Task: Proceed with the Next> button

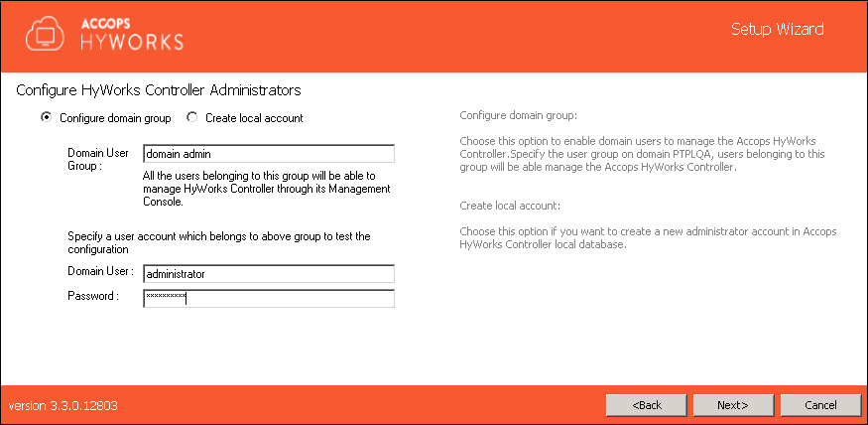Action: point(733,405)
